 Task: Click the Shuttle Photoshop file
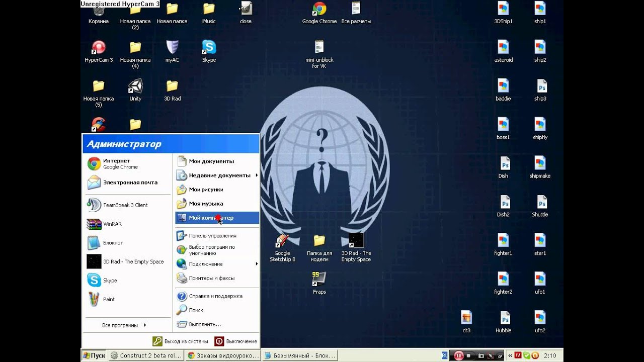540,207
